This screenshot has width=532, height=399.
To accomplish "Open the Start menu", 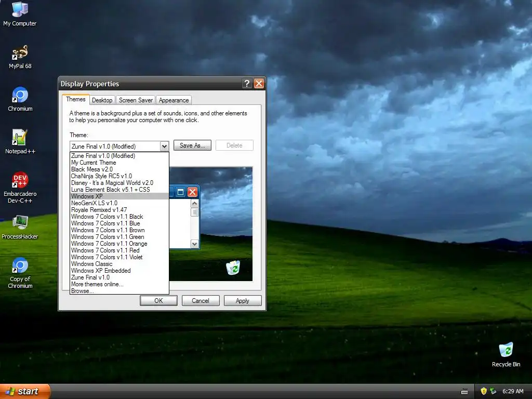I will (x=25, y=391).
